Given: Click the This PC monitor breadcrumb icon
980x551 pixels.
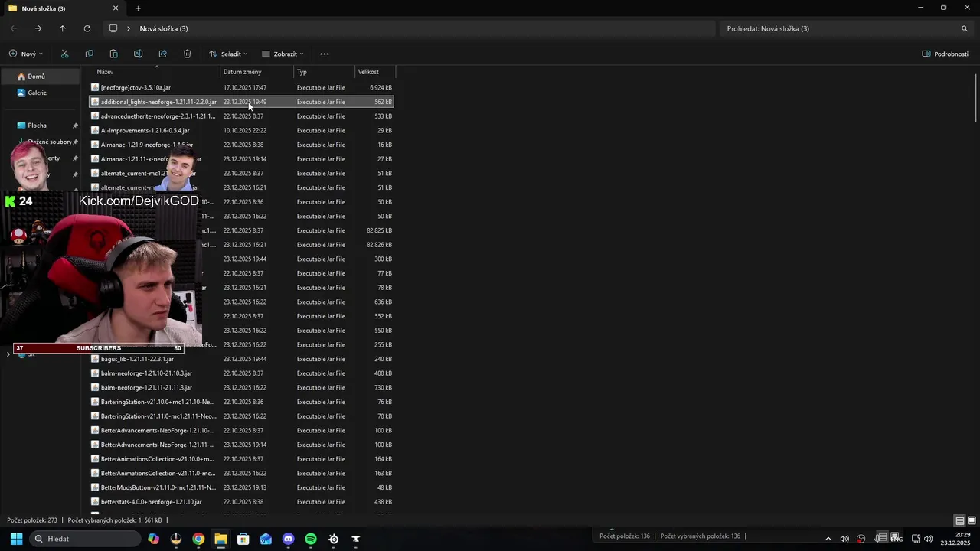Looking at the screenshot, I should [113, 28].
